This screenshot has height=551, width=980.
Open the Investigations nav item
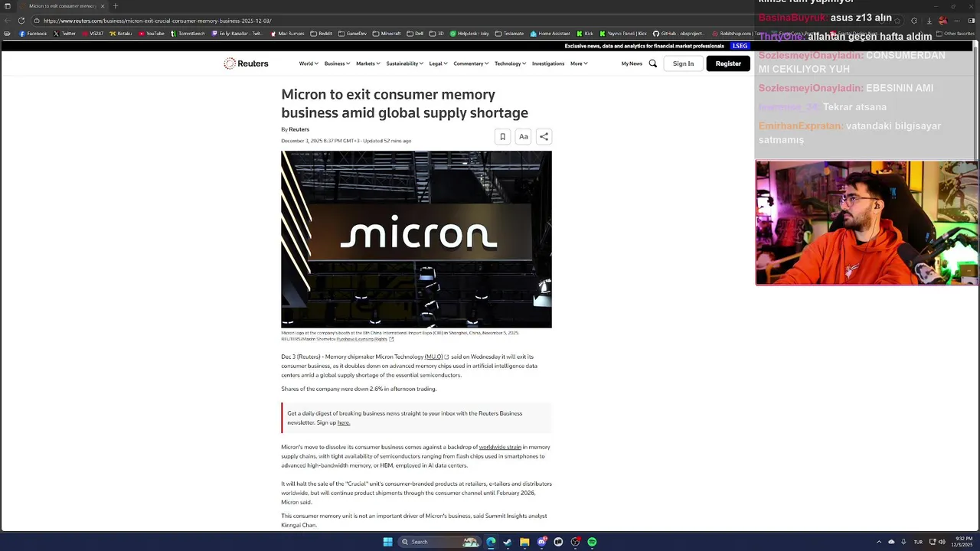(x=548, y=64)
